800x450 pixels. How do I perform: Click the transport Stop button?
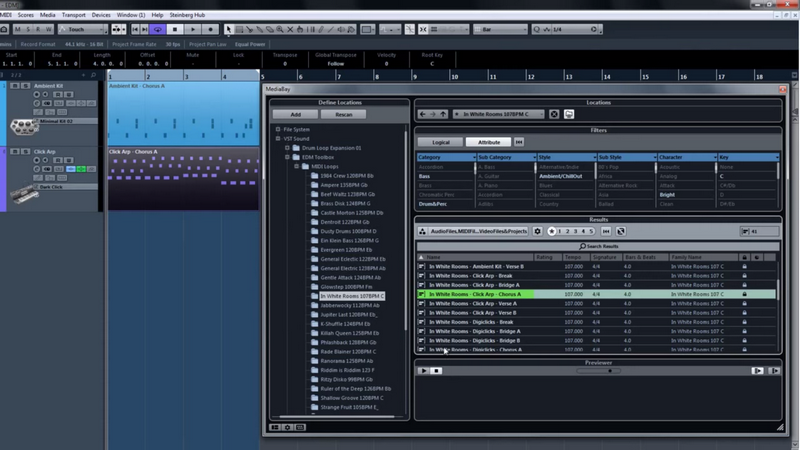pyautogui.click(x=175, y=30)
